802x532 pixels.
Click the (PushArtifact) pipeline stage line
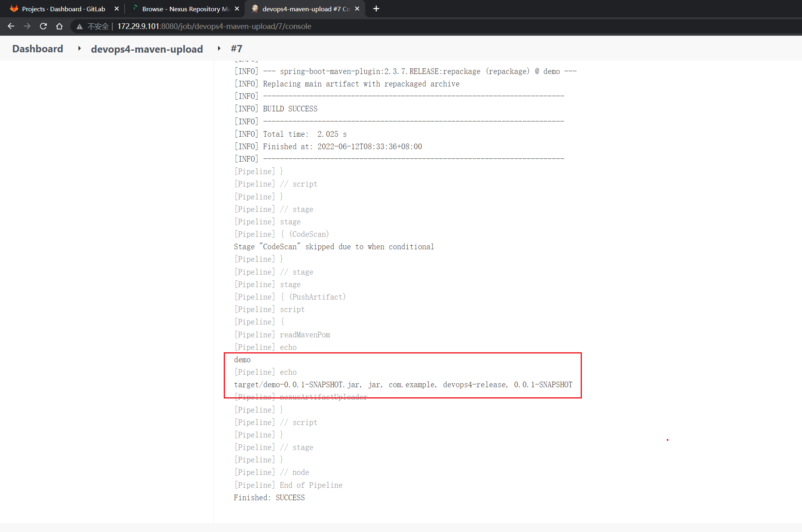[290, 297]
